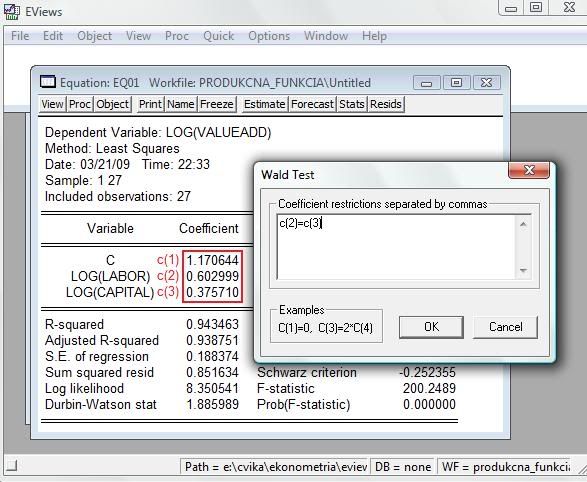
Task: Cancel the Wald Test dialog
Action: (505, 327)
